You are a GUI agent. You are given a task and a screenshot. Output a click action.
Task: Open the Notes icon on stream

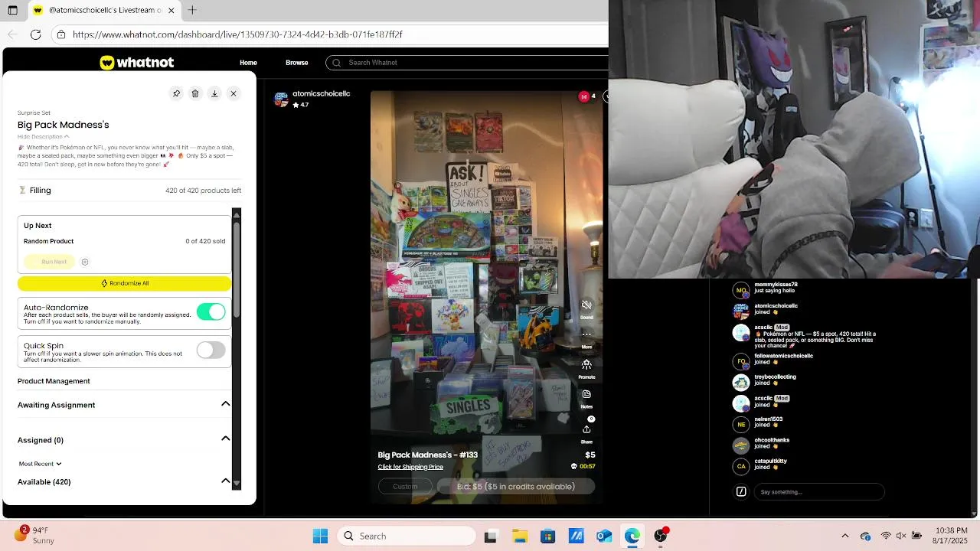(x=586, y=394)
